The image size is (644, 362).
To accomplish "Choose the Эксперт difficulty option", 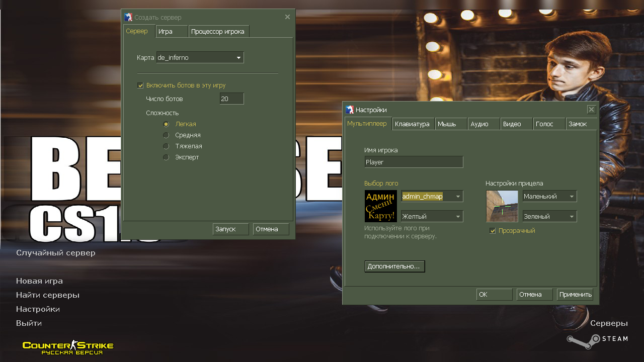I will pyautogui.click(x=166, y=157).
